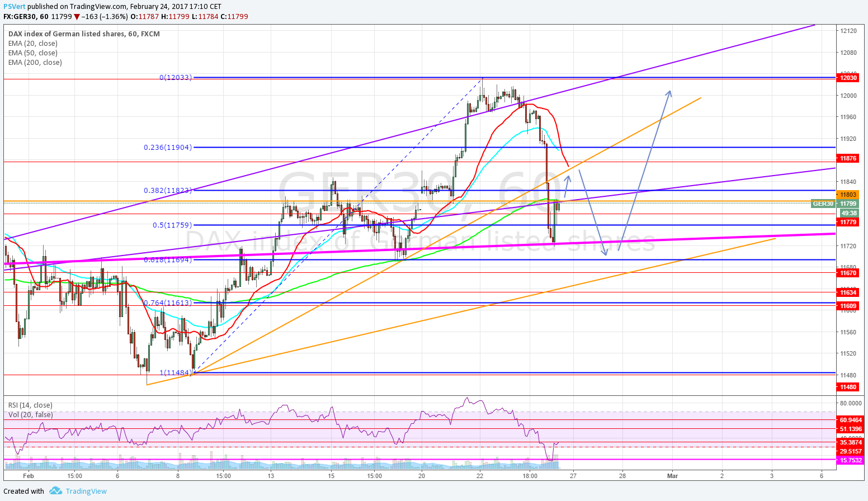Click the 28 date axis label

tap(622, 476)
